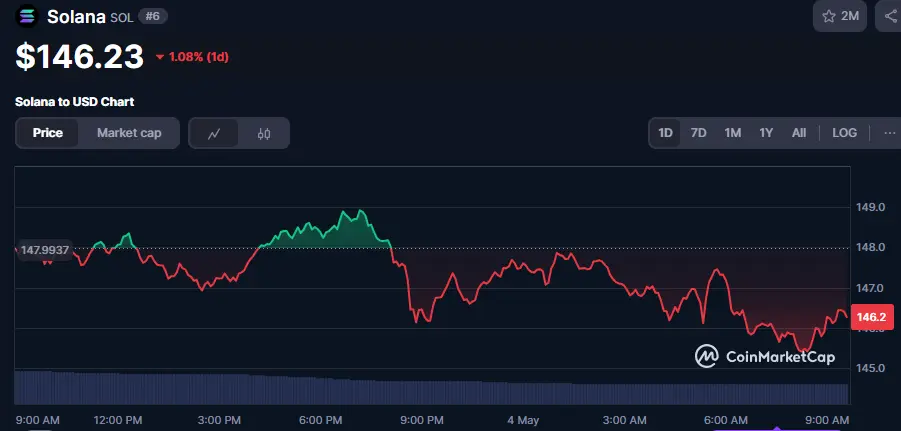
Task: Add Solana to watchlist star button
Action: coord(840,16)
